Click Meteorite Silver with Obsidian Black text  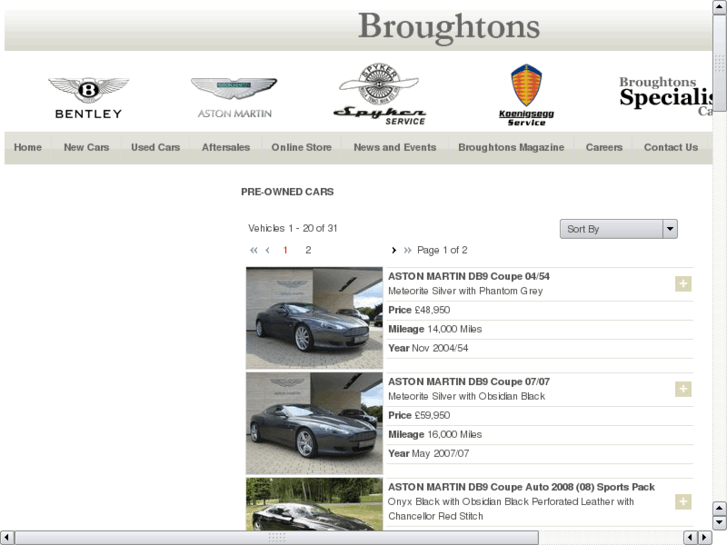(466, 397)
